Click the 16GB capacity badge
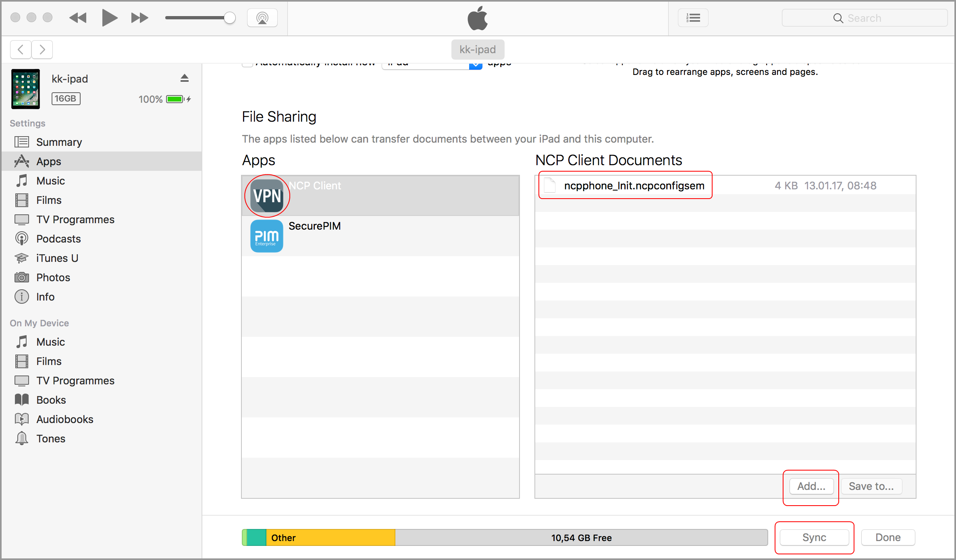 pos(66,99)
